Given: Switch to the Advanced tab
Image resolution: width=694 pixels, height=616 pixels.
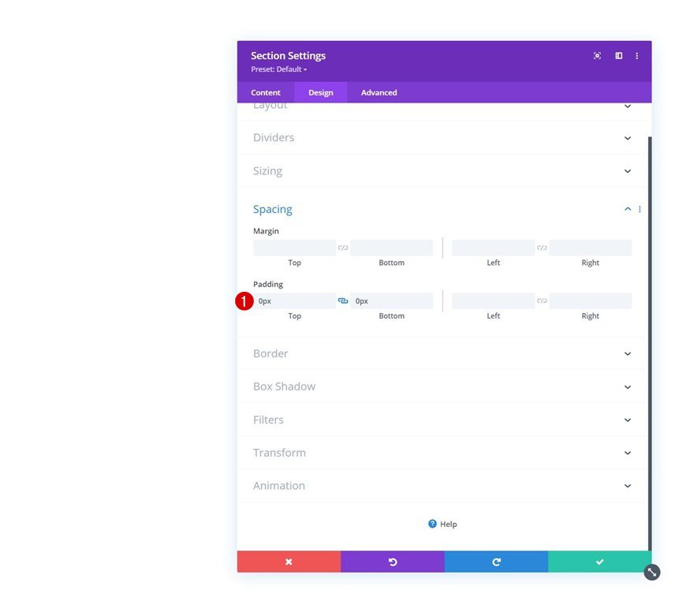Looking at the screenshot, I should (x=379, y=92).
